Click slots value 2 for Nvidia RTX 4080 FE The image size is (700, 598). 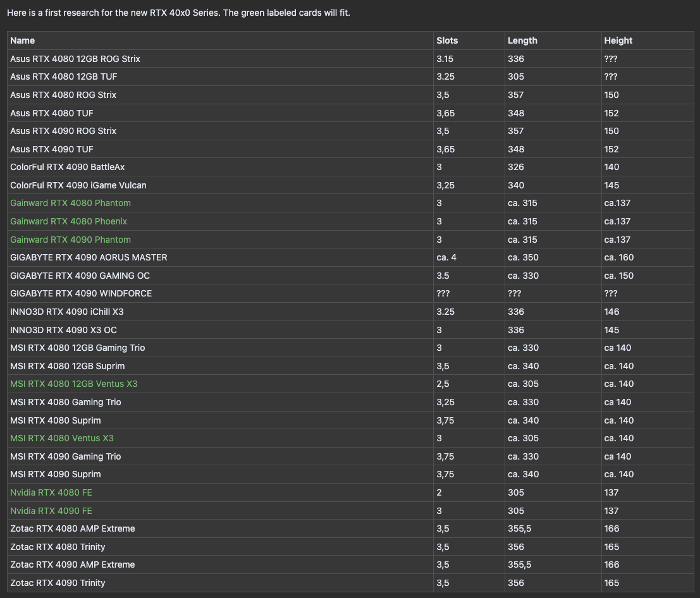click(439, 492)
